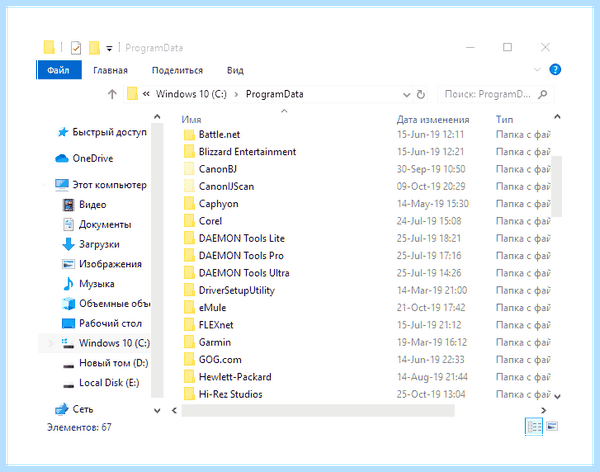
Task: Click the Windows 10 (C:) breadcrumb
Action: pos(191,94)
